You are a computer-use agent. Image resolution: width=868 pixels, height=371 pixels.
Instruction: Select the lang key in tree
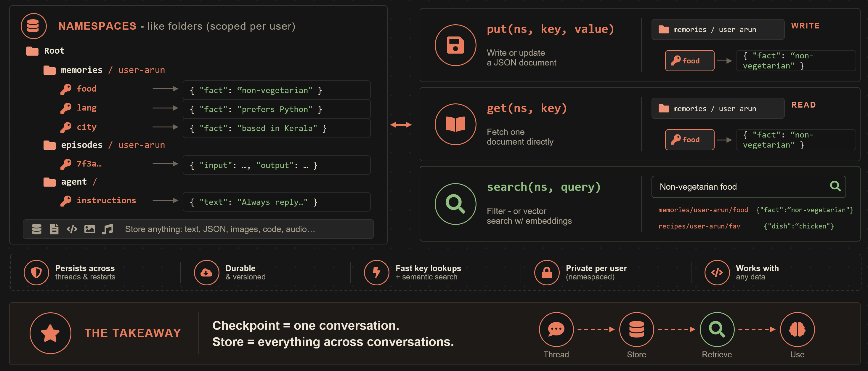pos(78,108)
